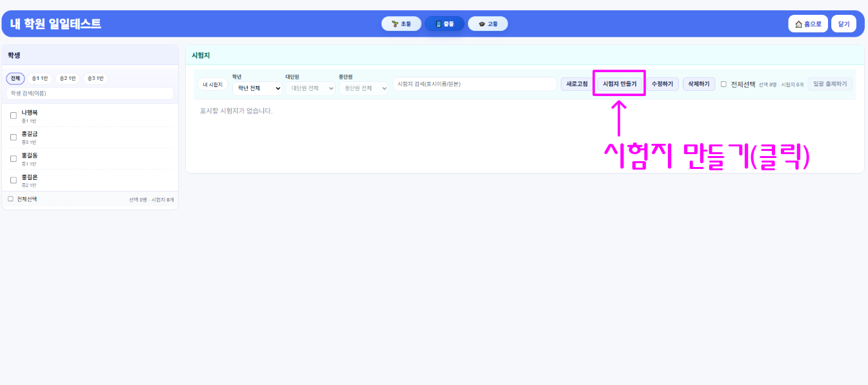Check the box next to 홍길은
Viewport: 868px width, 385px height.
tap(14, 180)
